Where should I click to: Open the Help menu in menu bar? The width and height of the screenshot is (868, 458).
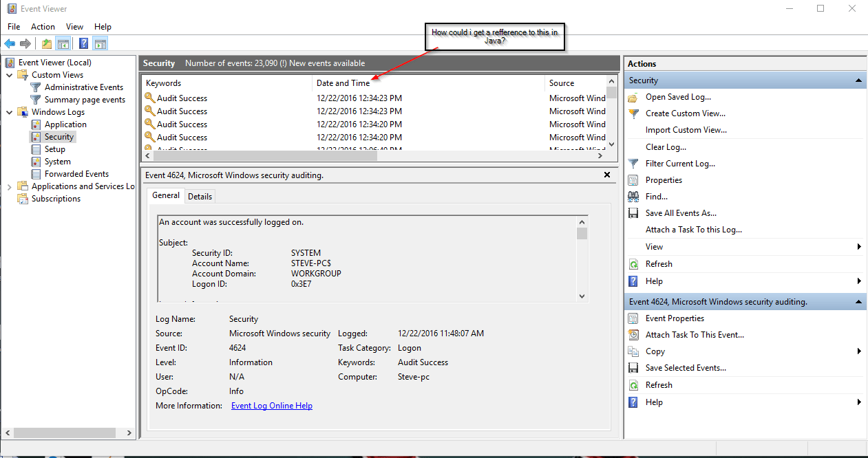click(x=103, y=27)
